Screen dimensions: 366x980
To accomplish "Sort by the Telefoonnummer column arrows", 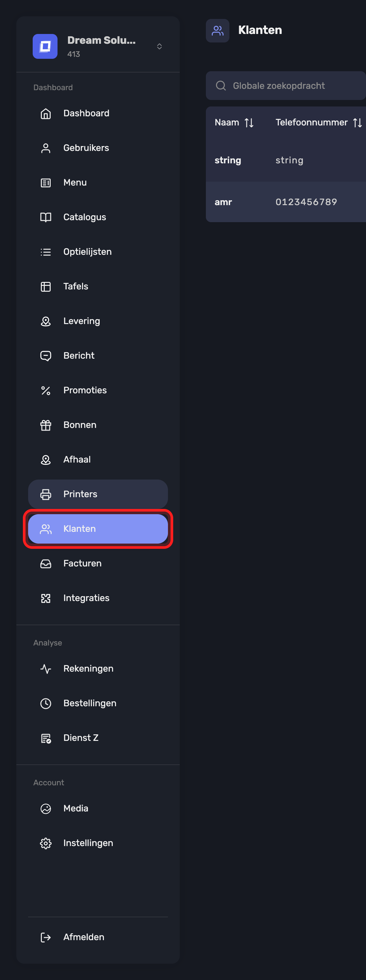I will (x=357, y=122).
